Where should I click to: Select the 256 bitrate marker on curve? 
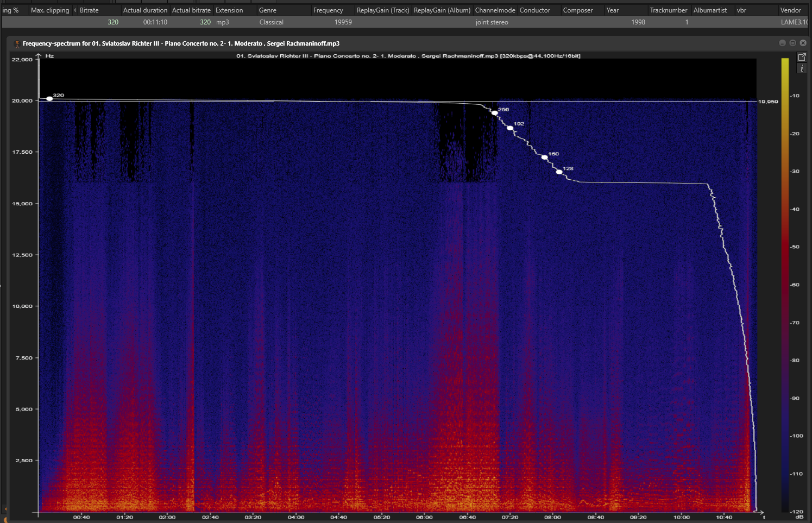[494, 113]
